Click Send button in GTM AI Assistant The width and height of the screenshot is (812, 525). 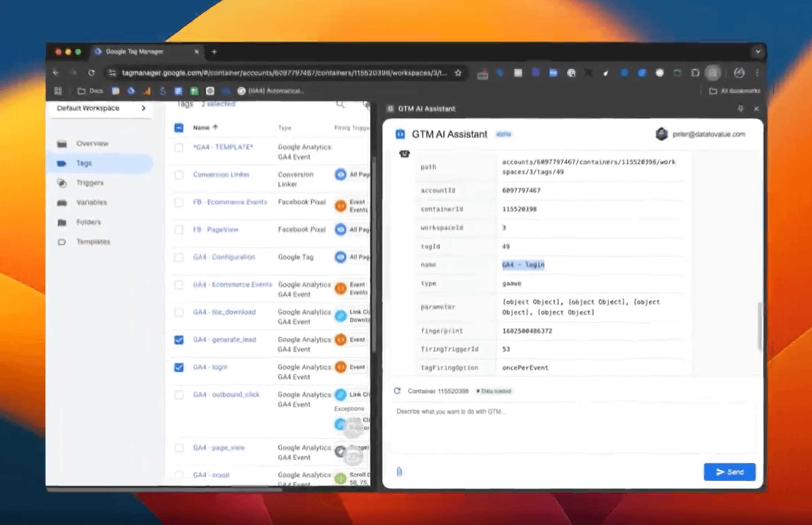[x=729, y=472]
